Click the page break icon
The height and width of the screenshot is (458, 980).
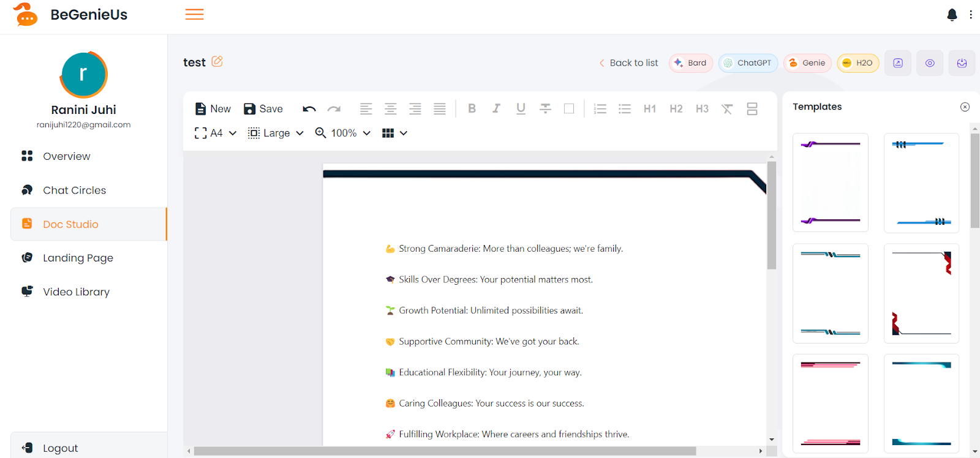pos(752,109)
